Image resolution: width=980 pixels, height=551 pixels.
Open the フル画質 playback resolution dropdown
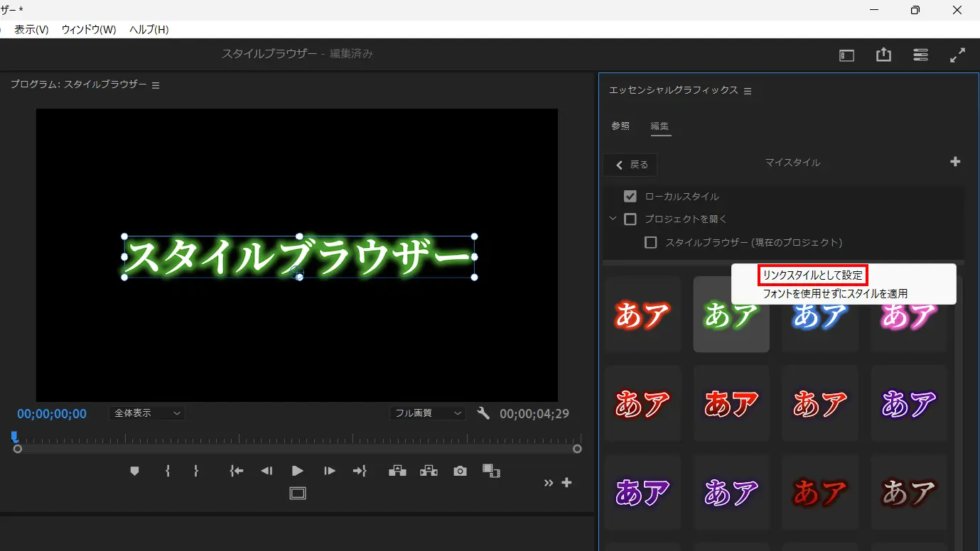point(427,413)
